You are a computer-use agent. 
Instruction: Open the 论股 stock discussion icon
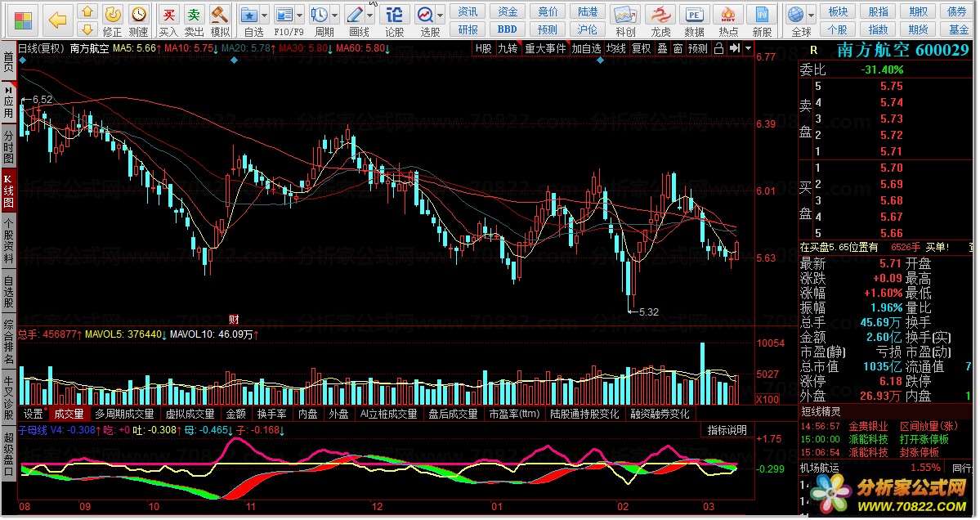coord(395,20)
